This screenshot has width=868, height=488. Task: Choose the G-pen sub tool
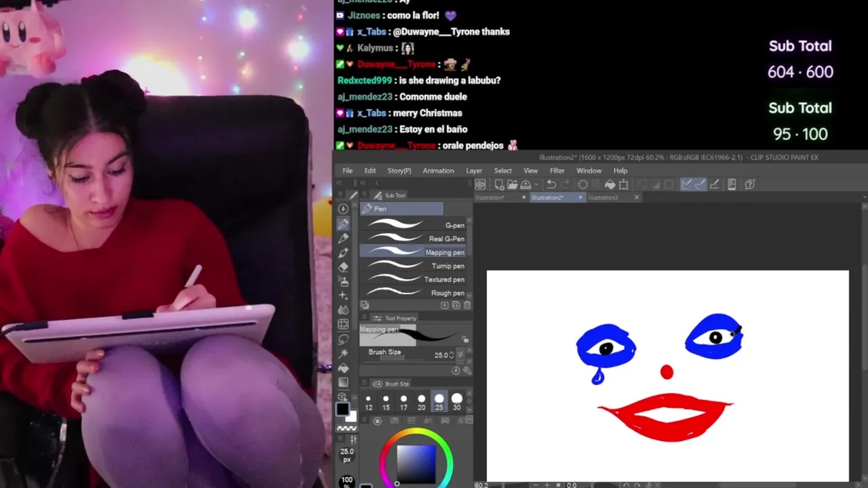(x=413, y=225)
